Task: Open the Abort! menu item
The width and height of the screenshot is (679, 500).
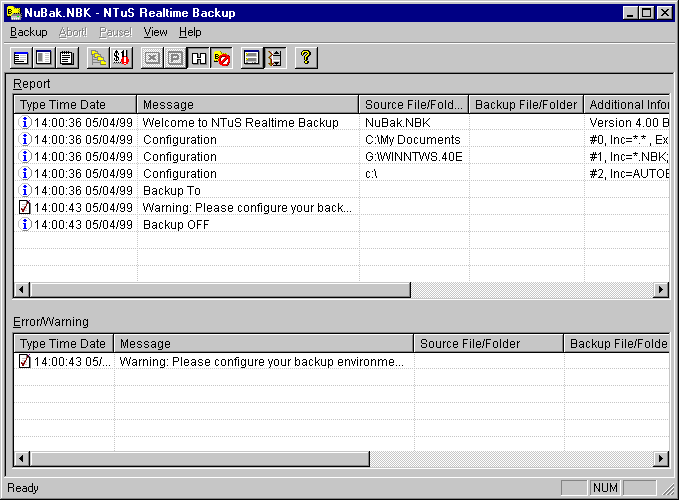Action: 73,32
